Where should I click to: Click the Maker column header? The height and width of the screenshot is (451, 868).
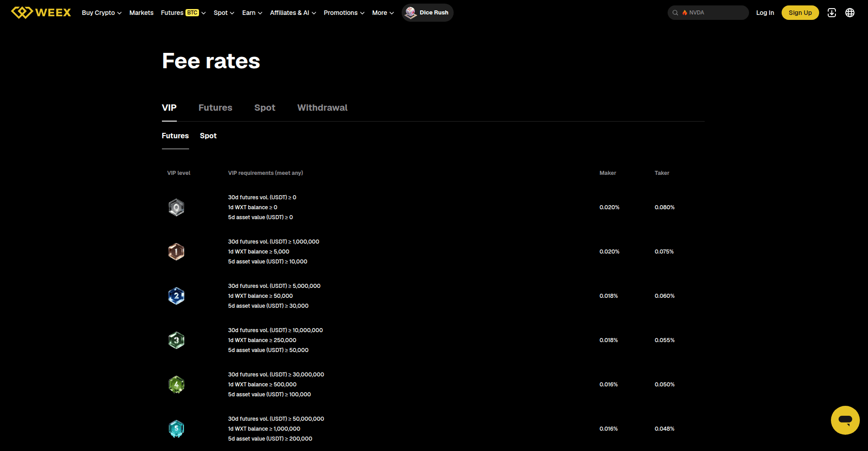607,173
